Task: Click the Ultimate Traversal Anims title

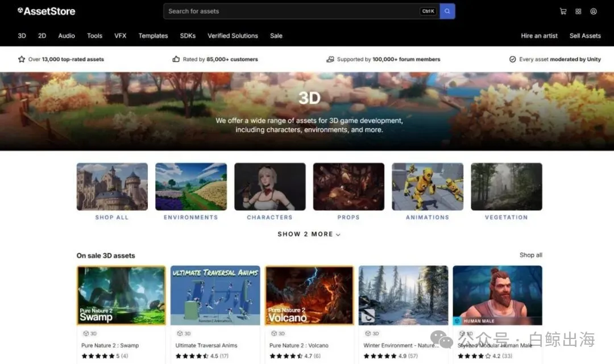Action: [206, 346]
